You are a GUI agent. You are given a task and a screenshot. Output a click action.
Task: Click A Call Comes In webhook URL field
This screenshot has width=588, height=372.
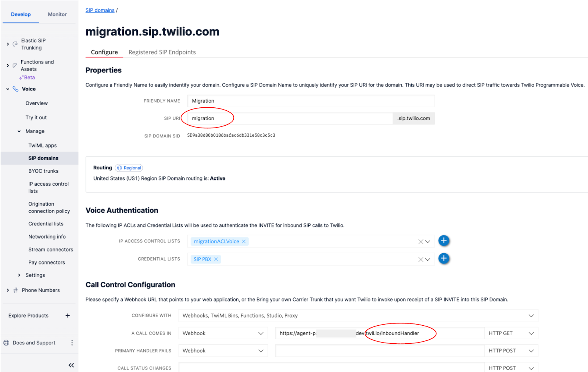[x=380, y=333]
